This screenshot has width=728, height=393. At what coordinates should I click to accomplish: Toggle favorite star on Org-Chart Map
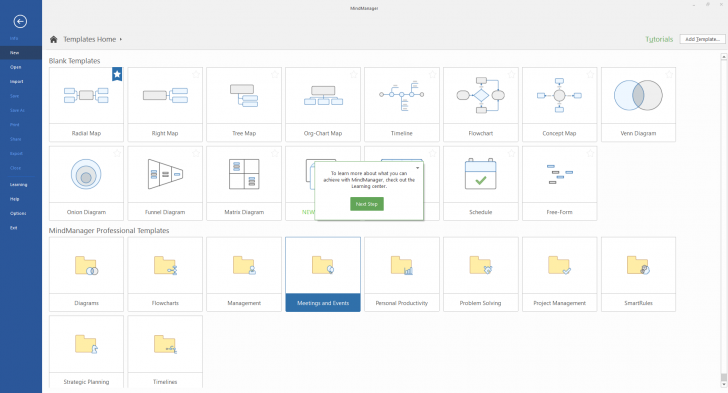[354, 74]
